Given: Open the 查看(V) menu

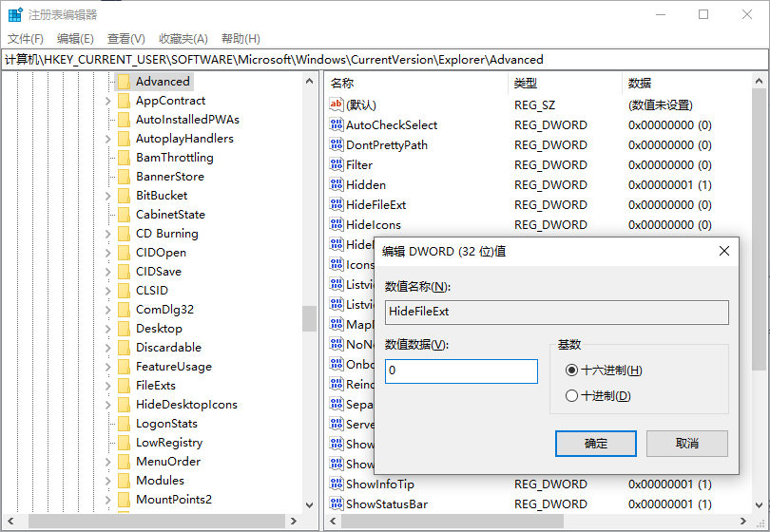Looking at the screenshot, I should coord(126,39).
